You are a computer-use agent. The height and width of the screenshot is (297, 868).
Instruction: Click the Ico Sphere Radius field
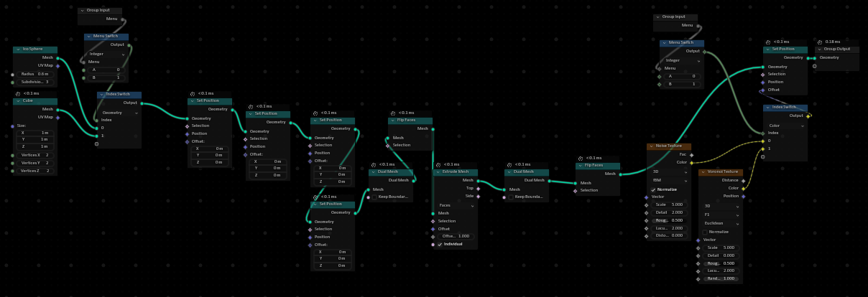(35, 74)
